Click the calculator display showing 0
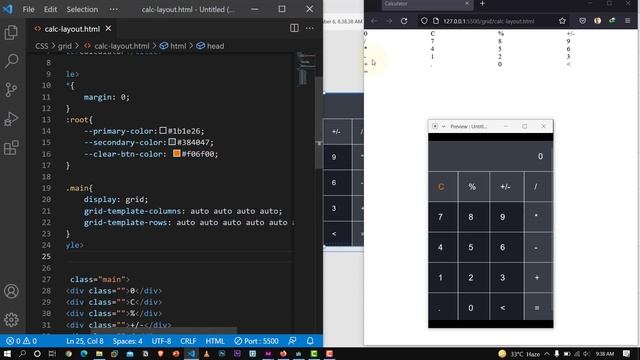The height and width of the screenshot is (360, 640). [490, 156]
